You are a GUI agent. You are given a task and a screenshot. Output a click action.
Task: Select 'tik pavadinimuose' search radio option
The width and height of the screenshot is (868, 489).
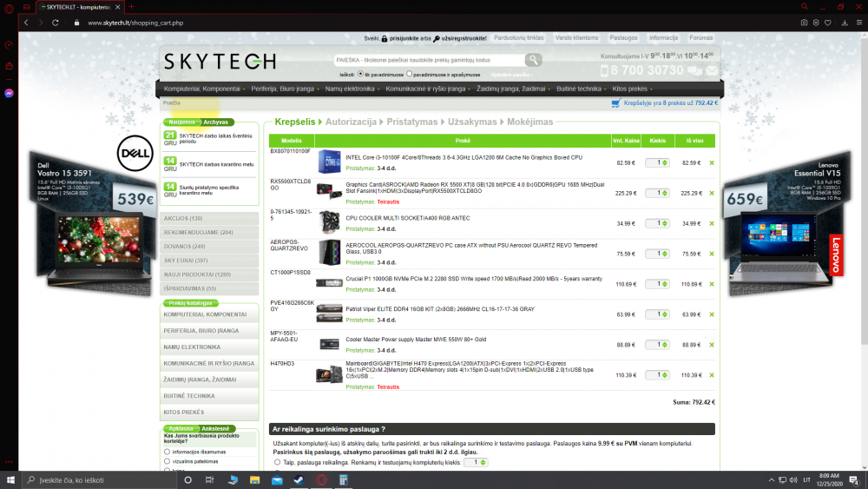[x=360, y=74]
